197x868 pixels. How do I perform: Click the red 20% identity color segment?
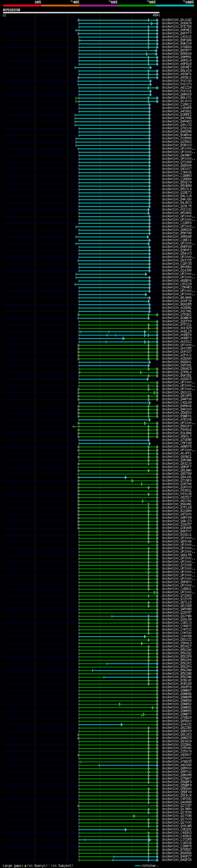(22, 6)
